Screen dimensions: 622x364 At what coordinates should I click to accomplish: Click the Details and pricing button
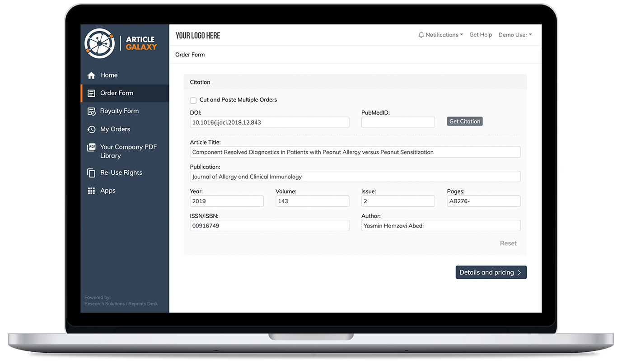point(491,272)
